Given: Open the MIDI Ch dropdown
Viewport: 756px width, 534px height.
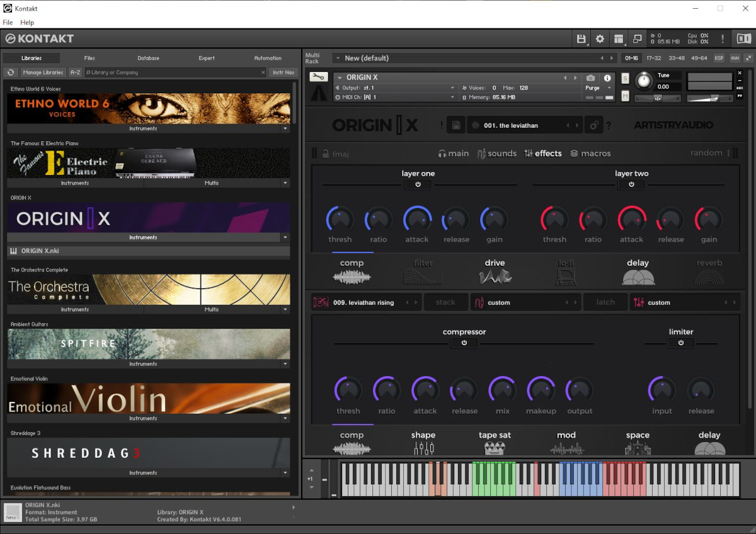Looking at the screenshot, I should pos(395,97).
